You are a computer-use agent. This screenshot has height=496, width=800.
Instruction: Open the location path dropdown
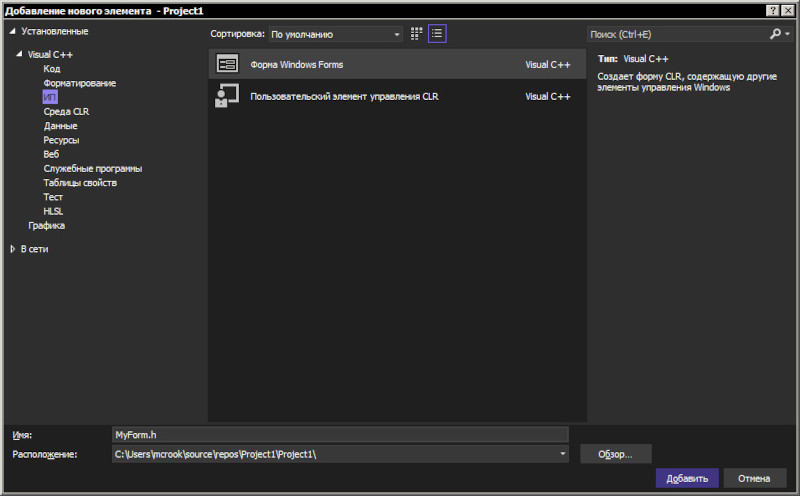562,454
